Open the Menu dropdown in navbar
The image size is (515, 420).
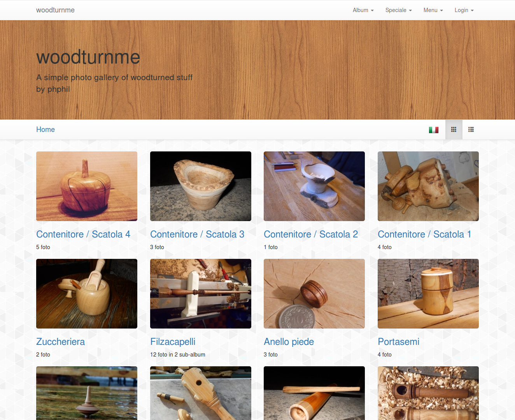(433, 10)
